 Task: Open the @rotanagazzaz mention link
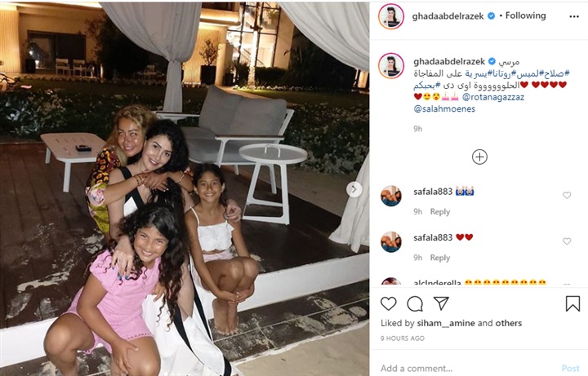(x=493, y=97)
